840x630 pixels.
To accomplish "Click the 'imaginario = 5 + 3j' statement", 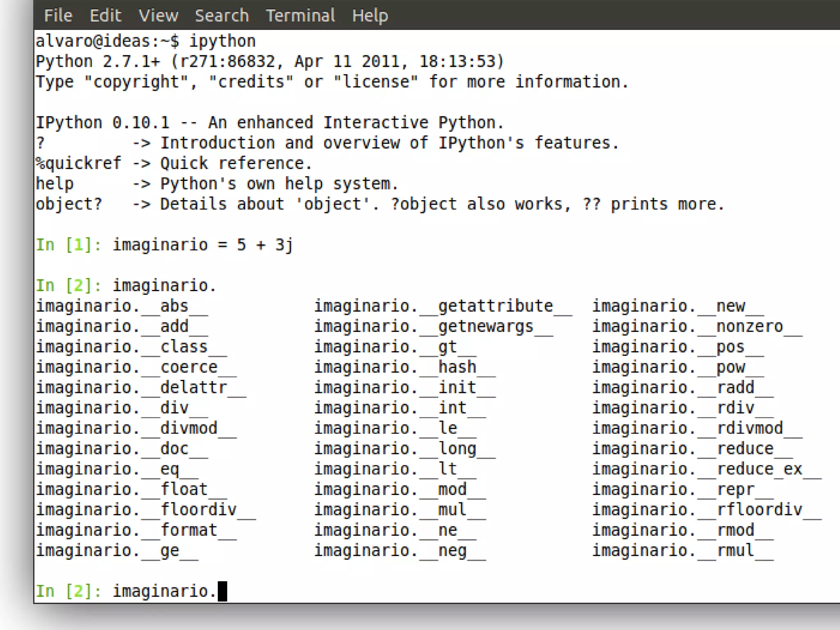I will [203, 245].
